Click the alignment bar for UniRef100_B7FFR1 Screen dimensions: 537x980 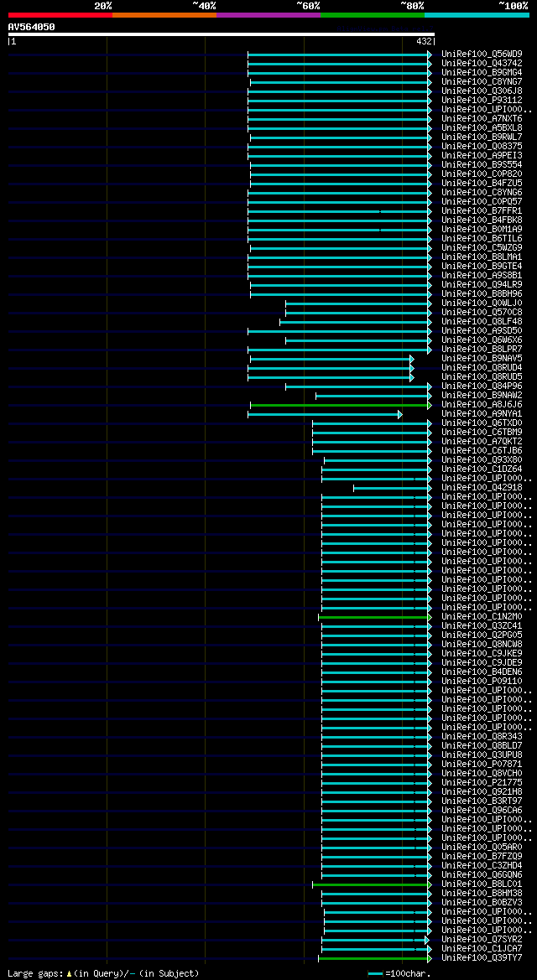coord(340,211)
